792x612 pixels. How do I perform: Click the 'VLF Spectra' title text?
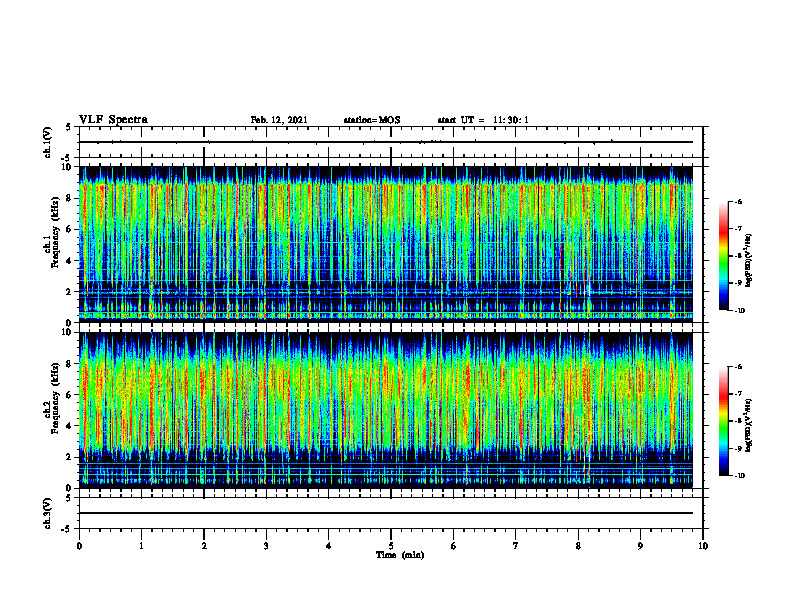pyautogui.click(x=113, y=120)
